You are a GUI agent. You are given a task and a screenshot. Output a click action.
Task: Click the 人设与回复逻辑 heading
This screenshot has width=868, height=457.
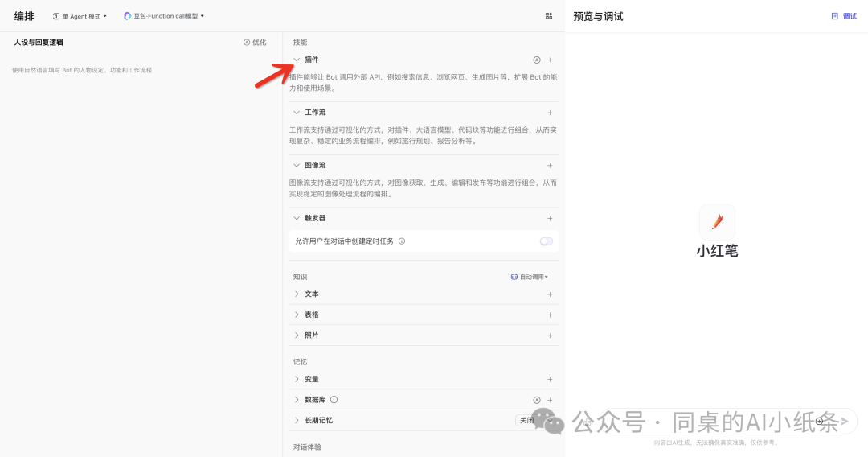39,42
